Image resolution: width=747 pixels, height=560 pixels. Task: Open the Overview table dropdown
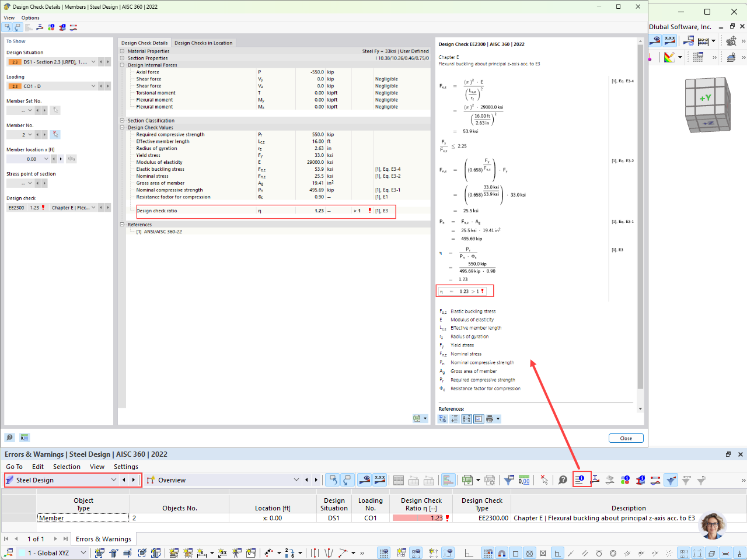(x=296, y=480)
